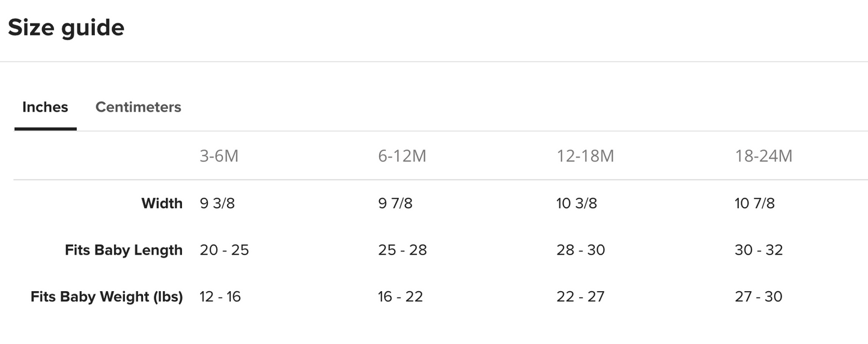This screenshot has height=344, width=868.
Task: Click the 18-24M column header
Action: tap(763, 156)
